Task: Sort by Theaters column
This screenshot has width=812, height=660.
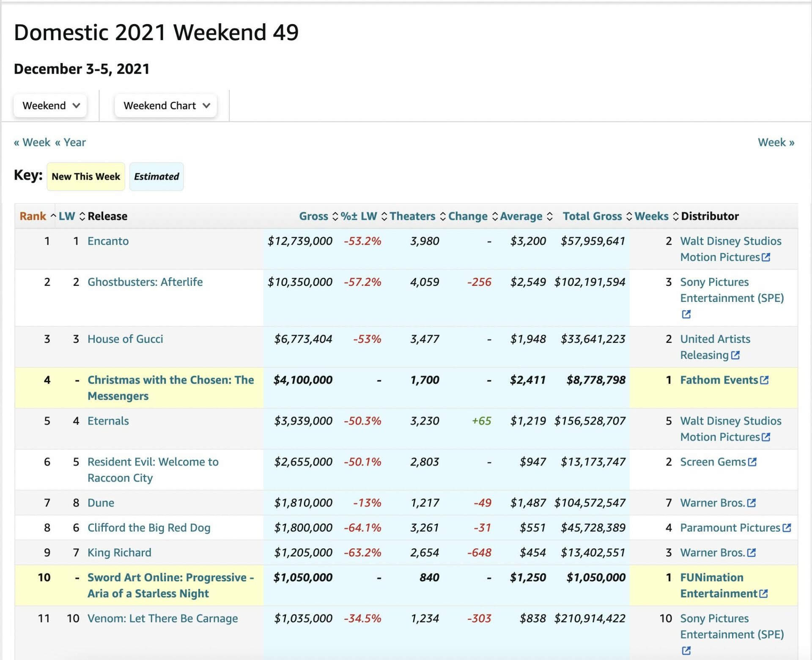Action: [x=417, y=216]
